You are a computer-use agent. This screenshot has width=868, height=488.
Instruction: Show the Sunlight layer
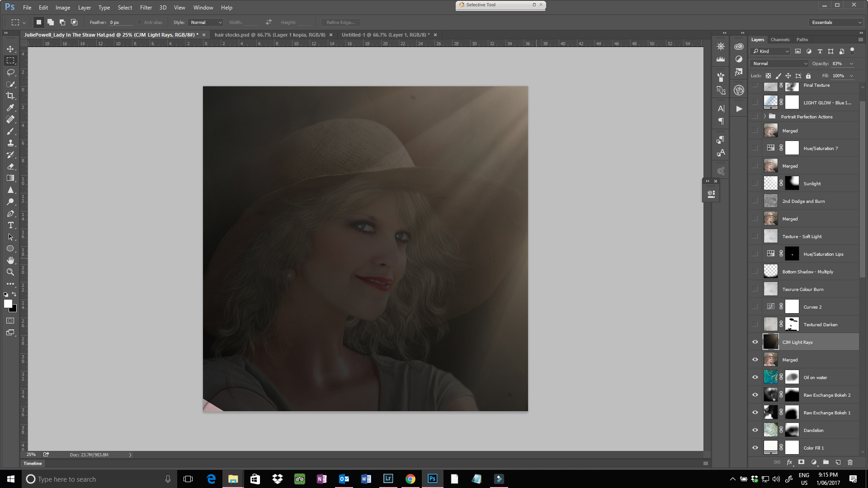755,183
